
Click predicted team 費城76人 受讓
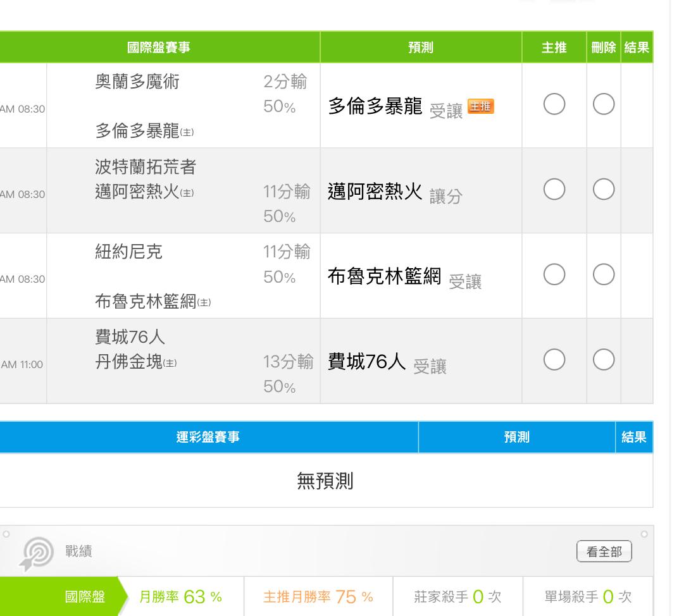(x=387, y=363)
